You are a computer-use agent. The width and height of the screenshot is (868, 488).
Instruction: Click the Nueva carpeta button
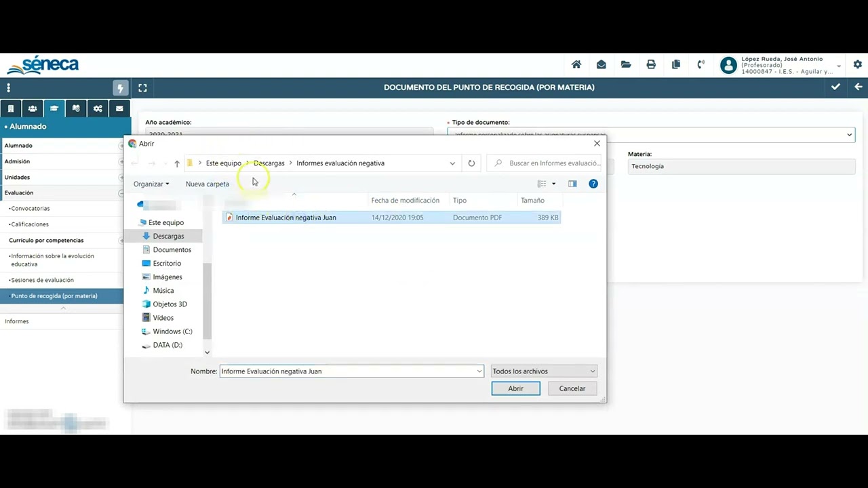[208, 184]
